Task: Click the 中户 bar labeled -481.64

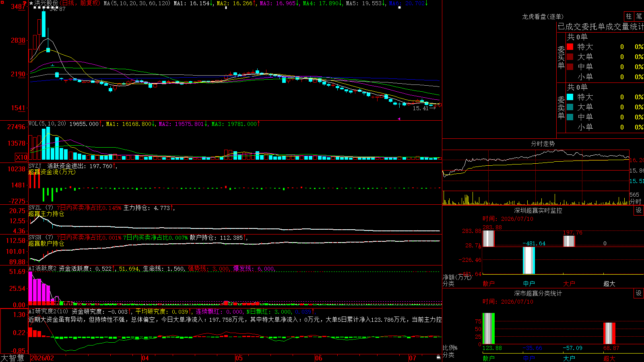Action: [x=529, y=260]
